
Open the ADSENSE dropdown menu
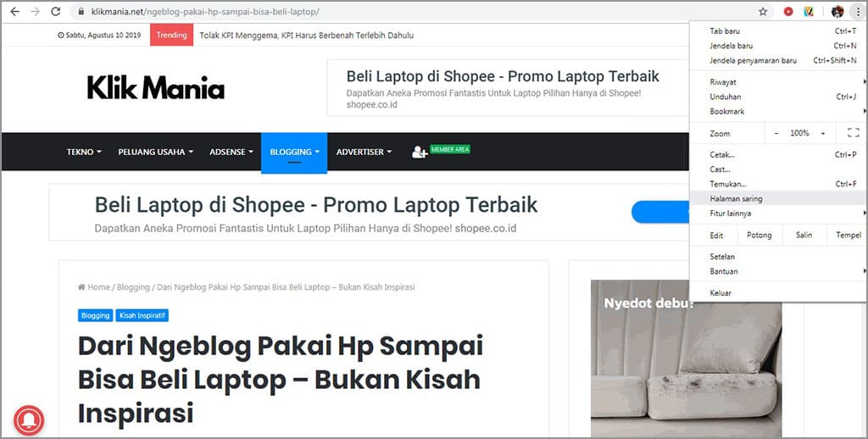pos(231,152)
